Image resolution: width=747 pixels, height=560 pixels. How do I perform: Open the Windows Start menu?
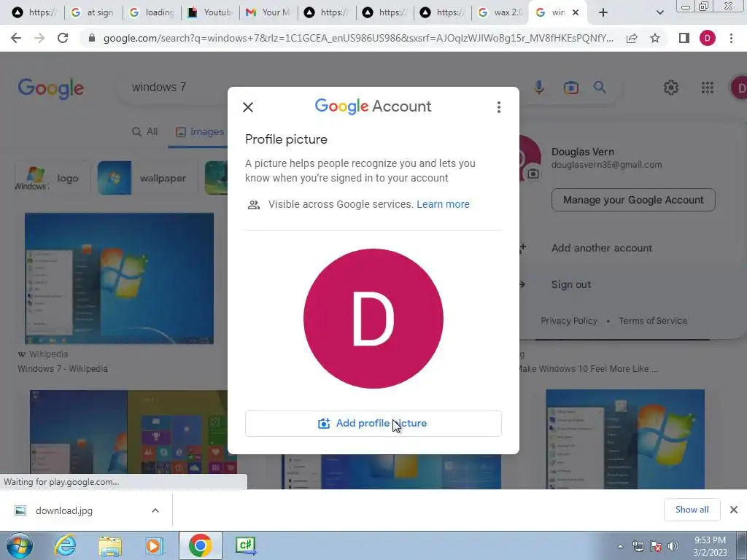[x=19, y=545]
